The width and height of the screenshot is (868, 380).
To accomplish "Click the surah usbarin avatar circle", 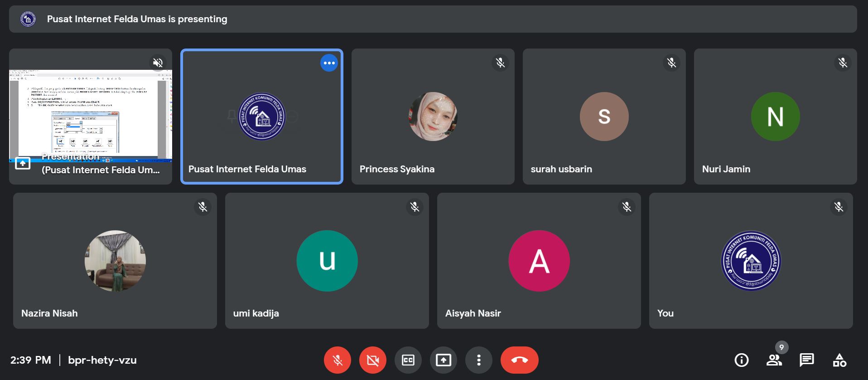I will pyautogui.click(x=604, y=117).
